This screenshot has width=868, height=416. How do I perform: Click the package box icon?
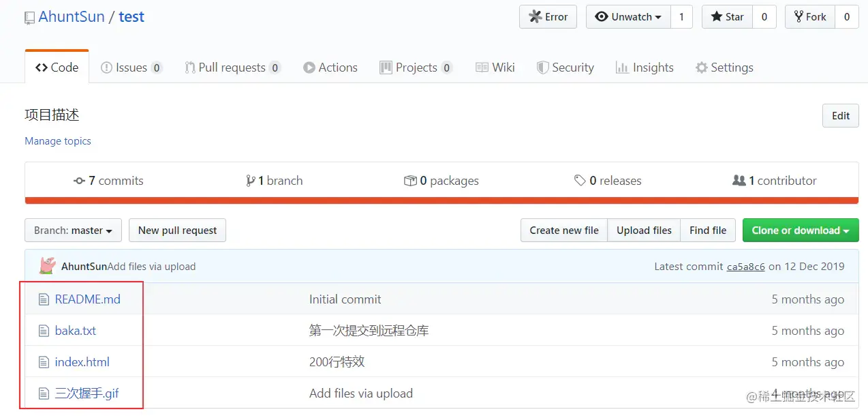click(x=410, y=181)
